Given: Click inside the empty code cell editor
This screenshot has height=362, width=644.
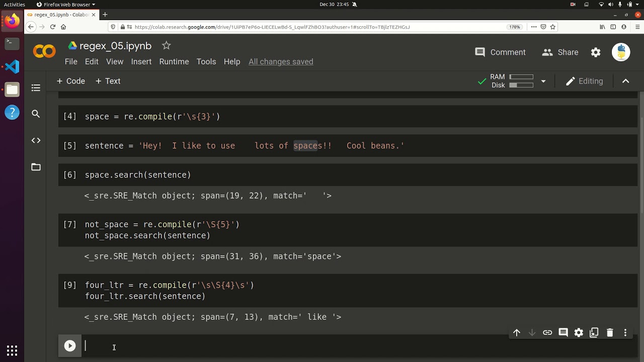Looking at the screenshot, I should click(x=302, y=346).
